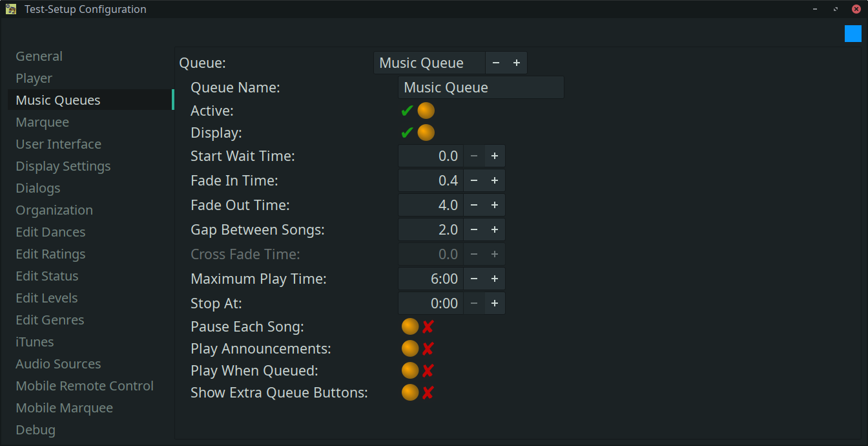Screen dimensions: 868x446
Task: Increase Start Wait Time with plus icon
Action: [x=495, y=156]
